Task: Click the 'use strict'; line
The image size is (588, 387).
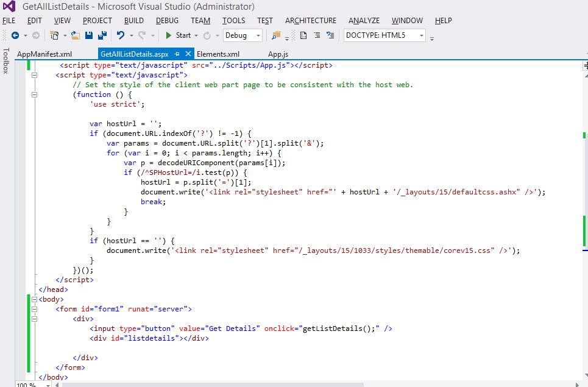Action: pos(117,104)
